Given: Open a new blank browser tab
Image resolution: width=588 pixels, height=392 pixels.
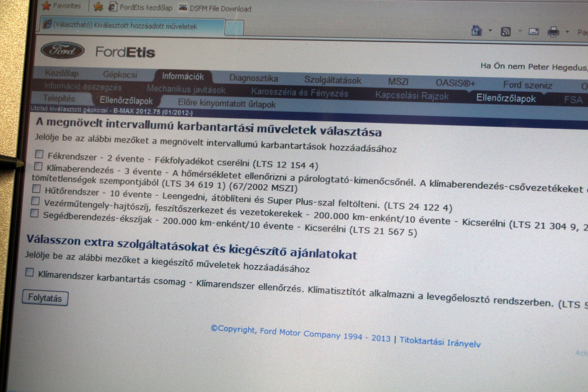Looking at the screenshot, I should [234, 28].
